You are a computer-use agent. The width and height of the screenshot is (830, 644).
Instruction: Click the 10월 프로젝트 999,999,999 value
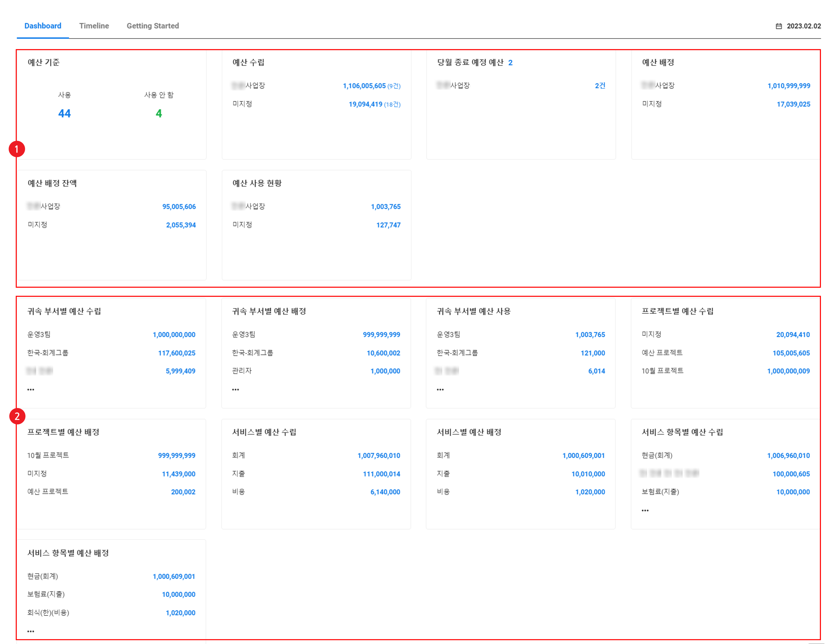click(177, 455)
